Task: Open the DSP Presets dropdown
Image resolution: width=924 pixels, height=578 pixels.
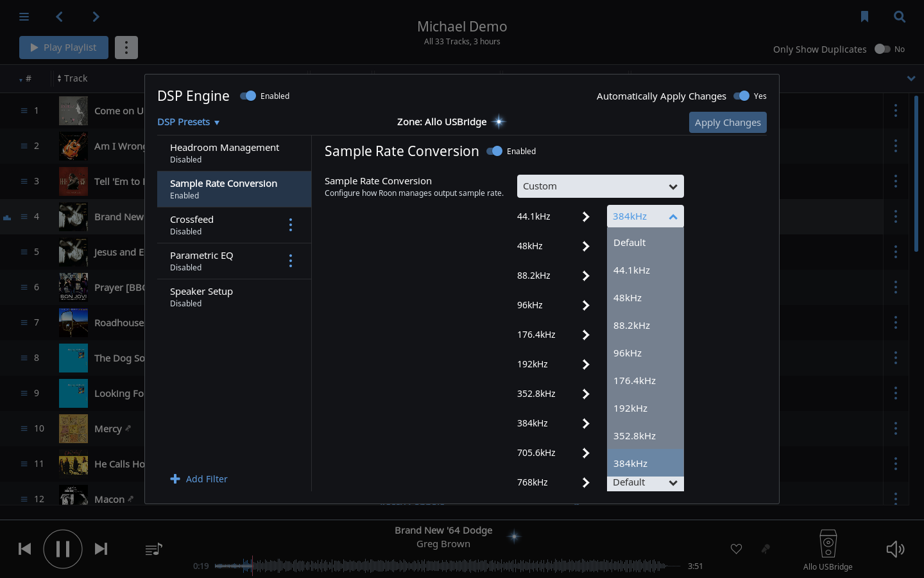Action: [188, 122]
